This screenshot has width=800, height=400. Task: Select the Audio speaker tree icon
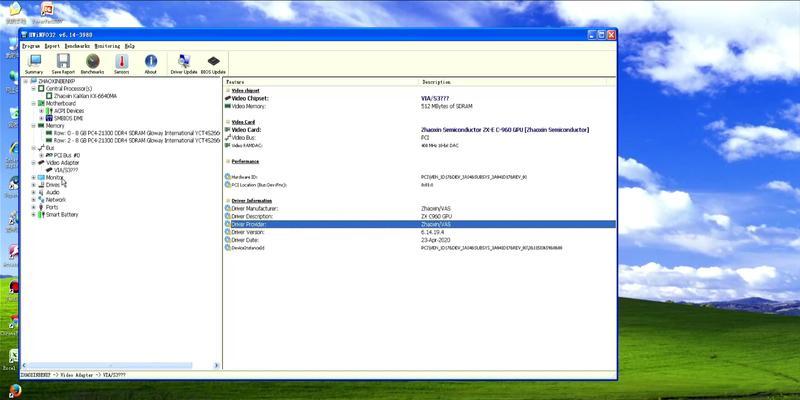pos(41,192)
